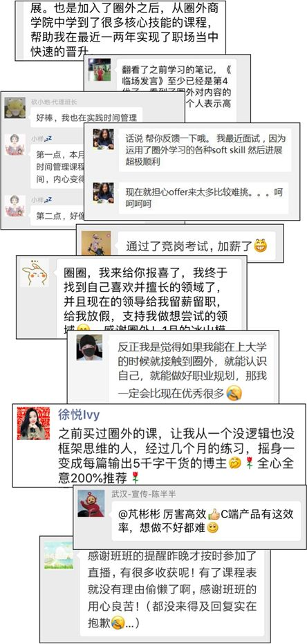Click the avatar beside 现在就担心offer message
This screenshot has width=307, height=644.
(x=103, y=192)
